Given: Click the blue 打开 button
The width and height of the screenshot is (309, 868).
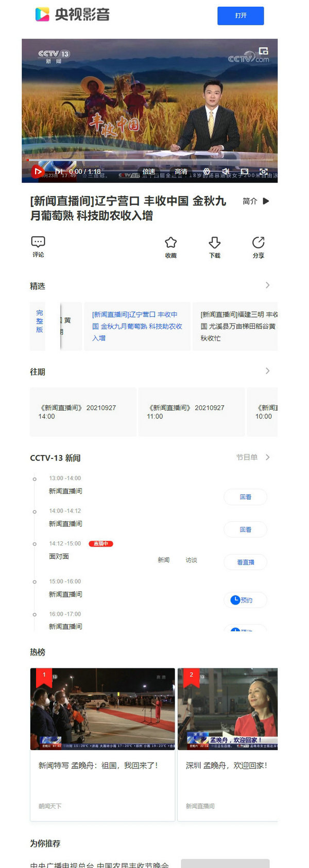Looking at the screenshot, I should pyautogui.click(x=241, y=15).
